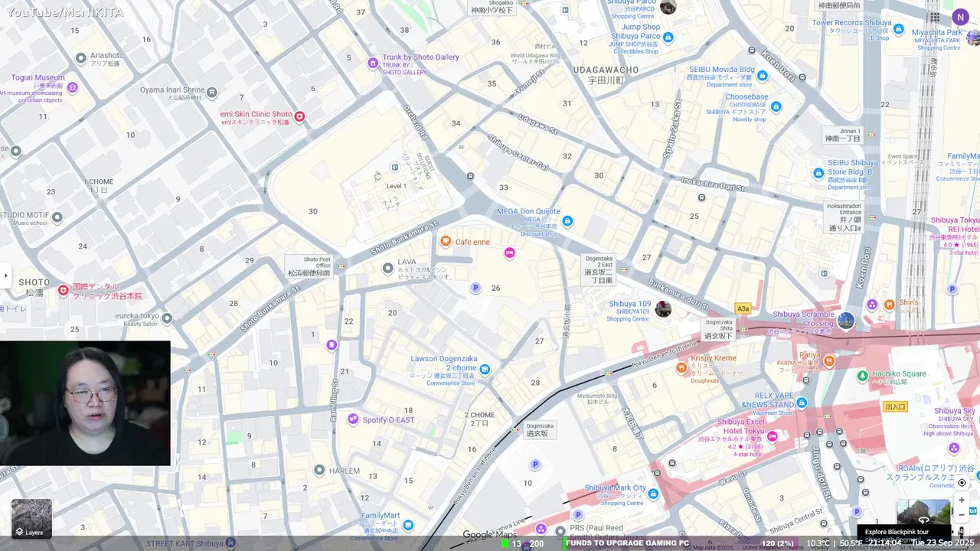Screen dimensions: 980x551
Task: Click the Shoto Post Office label
Action: [x=309, y=266]
